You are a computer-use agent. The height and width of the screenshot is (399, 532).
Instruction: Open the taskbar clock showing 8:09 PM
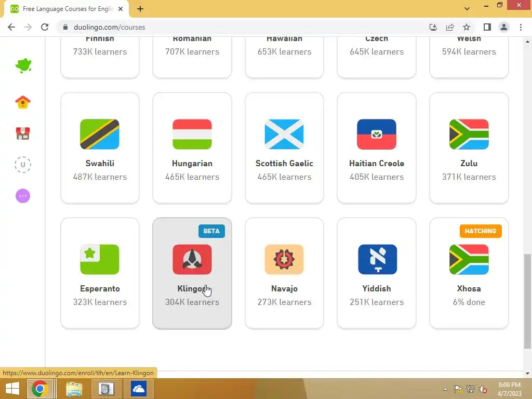click(509, 389)
